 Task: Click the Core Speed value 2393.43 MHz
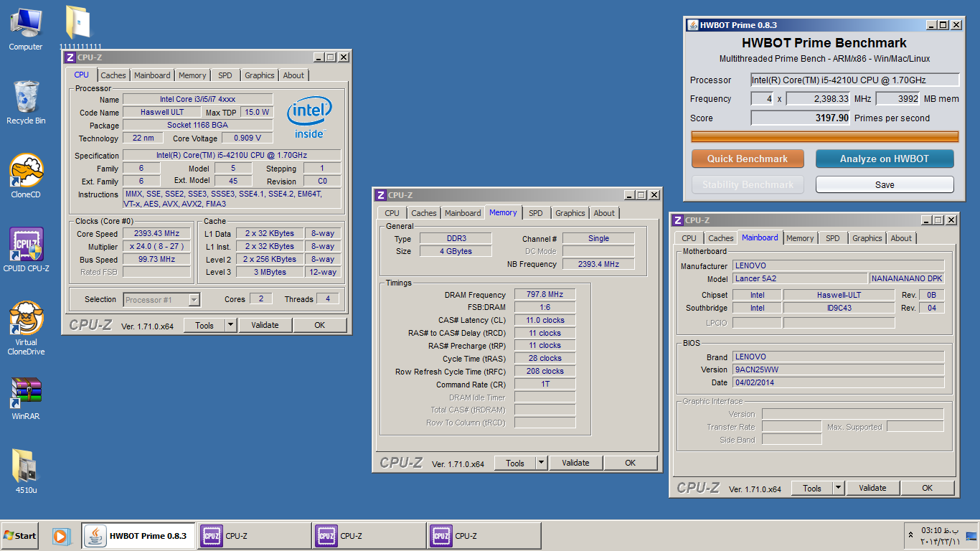click(156, 233)
